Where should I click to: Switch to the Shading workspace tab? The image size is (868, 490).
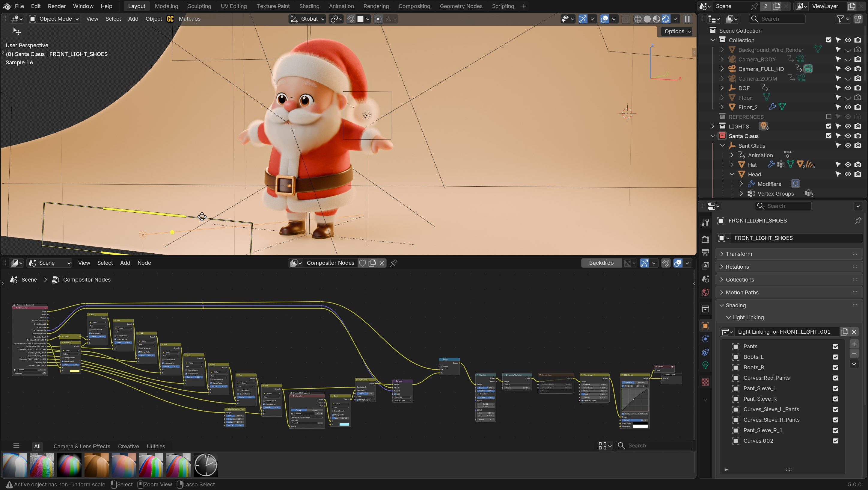click(x=309, y=6)
